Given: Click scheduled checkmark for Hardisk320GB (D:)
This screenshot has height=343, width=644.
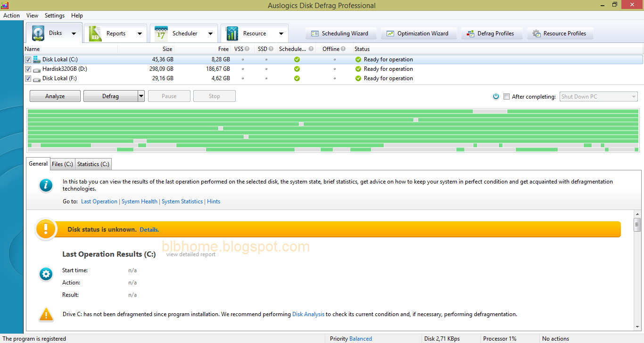Looking at the screenshot, I should pos(297,69).
